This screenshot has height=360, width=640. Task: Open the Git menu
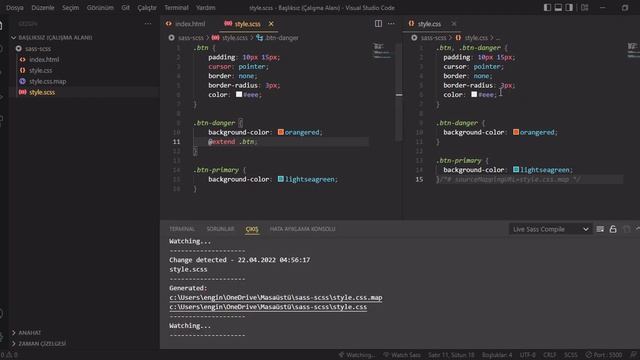click(x=125, y=7)
